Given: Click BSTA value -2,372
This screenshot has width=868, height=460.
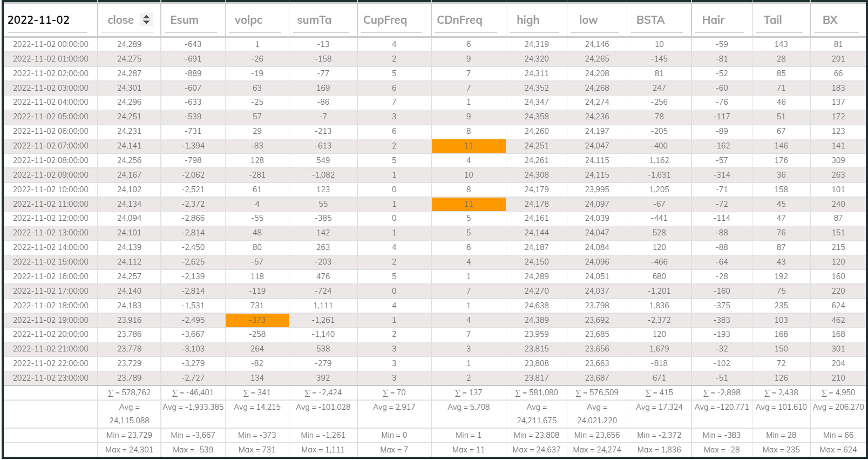Looking at the screenshot, I should 659,320.
